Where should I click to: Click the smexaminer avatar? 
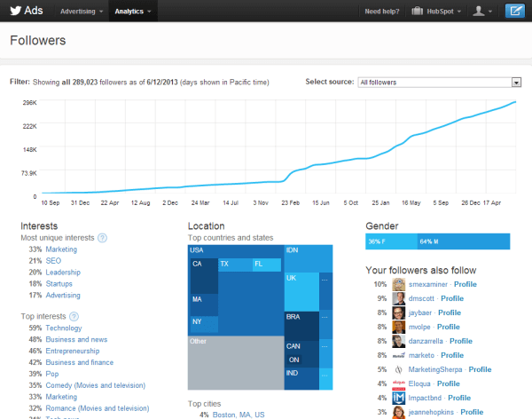click(398, 285)
